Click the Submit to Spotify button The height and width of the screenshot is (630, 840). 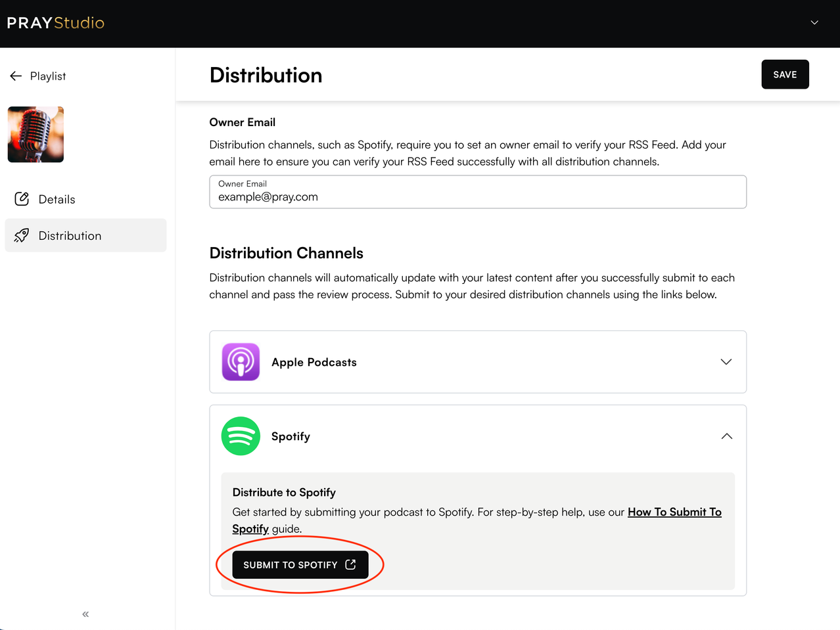coord(300,565)
